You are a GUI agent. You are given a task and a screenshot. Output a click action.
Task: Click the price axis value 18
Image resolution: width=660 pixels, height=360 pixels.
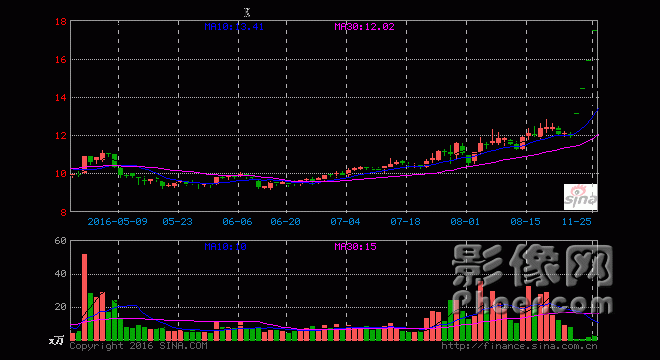coord(61,21)
